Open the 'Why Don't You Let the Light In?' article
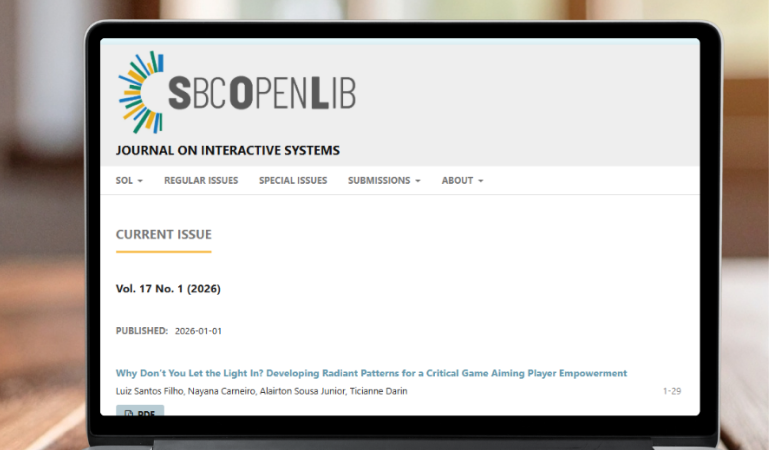This screenshot has width=769, height=450. pyautogui.click(x=371, y=373)
